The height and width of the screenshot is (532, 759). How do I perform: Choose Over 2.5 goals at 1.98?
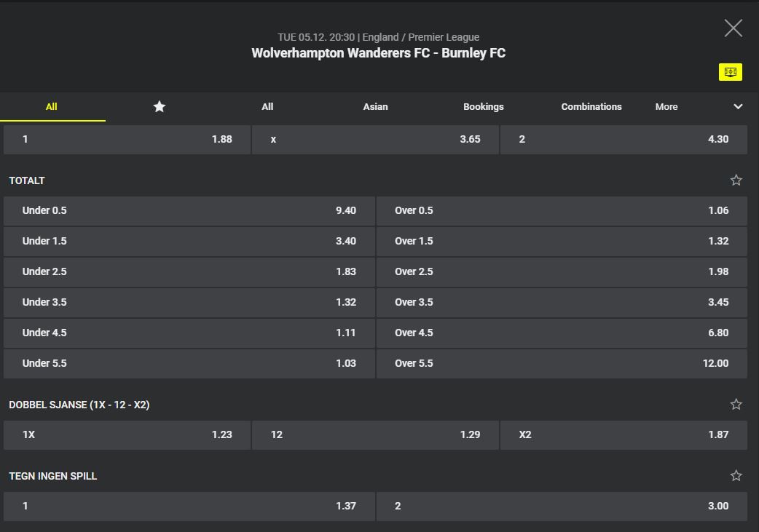[561, 271]
